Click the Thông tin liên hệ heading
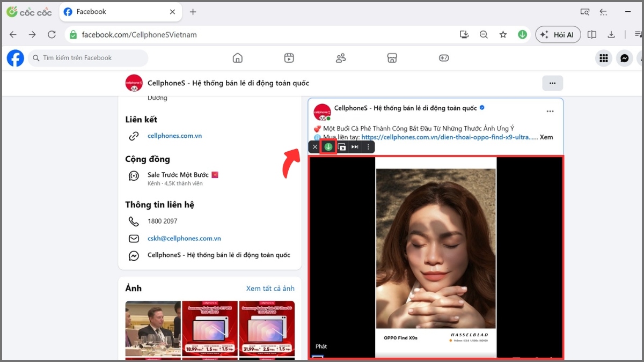Viewport: 644px width, 362px height. [159, 204]
